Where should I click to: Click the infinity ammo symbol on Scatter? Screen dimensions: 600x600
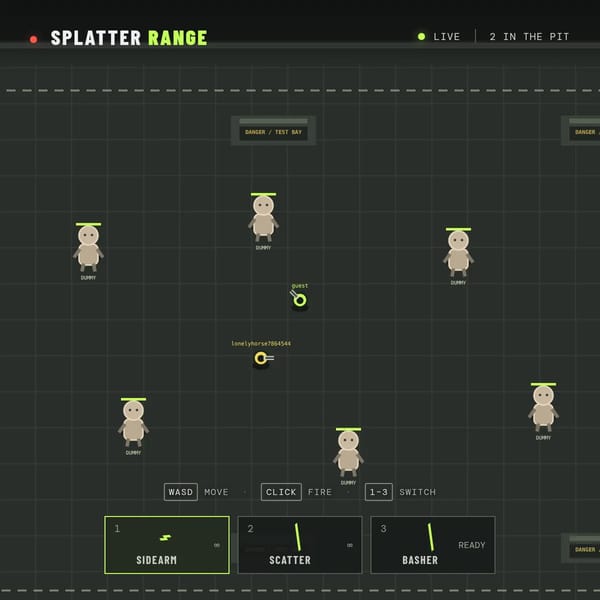coord(350,545)
